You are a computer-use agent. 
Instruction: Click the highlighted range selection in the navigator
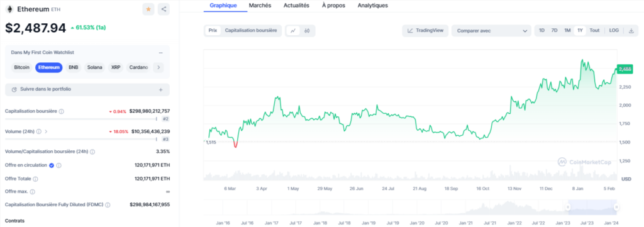point(592,208)
